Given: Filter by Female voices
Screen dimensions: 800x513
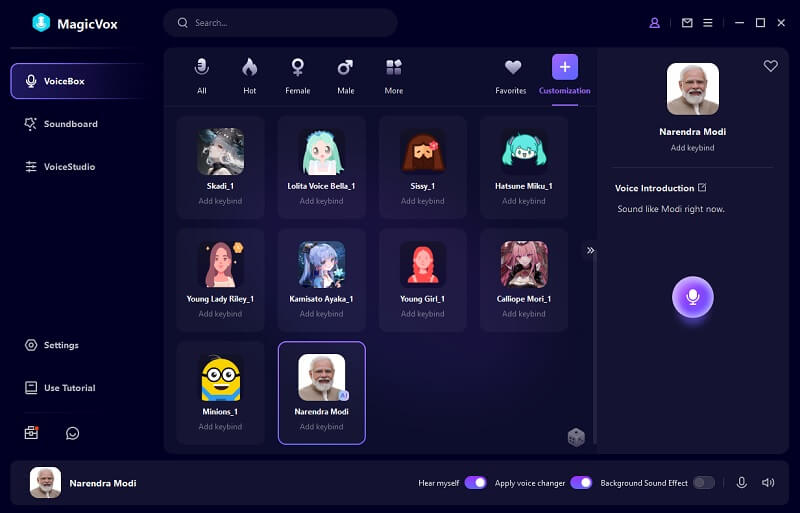Looking at the screenshot, I should tap(297, 76).
